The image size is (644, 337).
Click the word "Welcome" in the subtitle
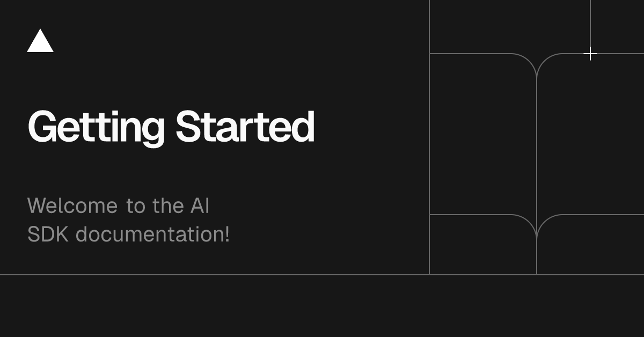(72, 206)
